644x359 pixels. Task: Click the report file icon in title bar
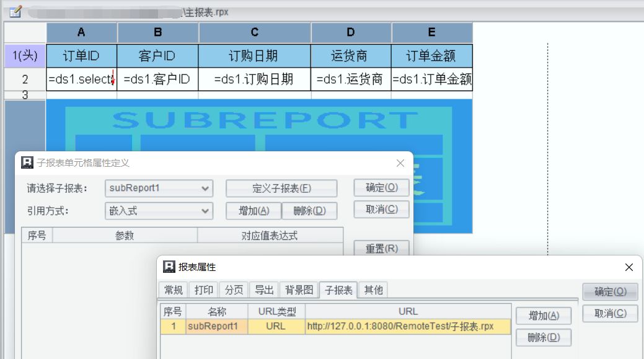click(x=15, y=12)
